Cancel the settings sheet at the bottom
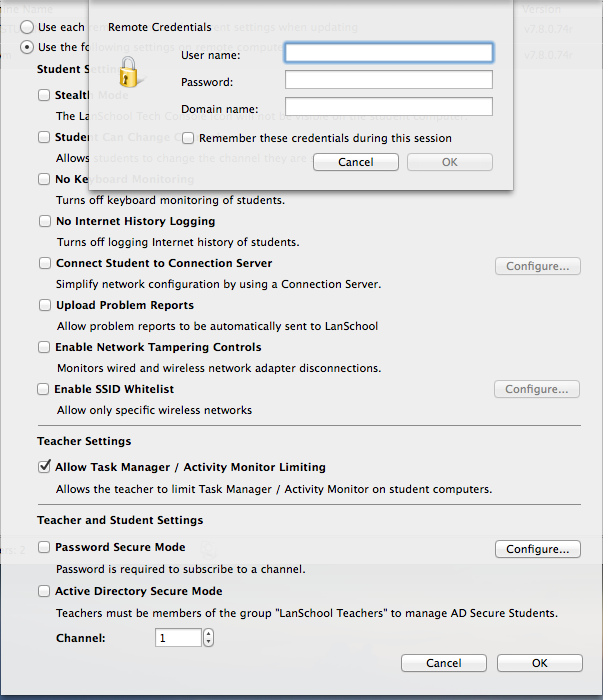This screenshot has width=603, height=700. pos(444,663)
